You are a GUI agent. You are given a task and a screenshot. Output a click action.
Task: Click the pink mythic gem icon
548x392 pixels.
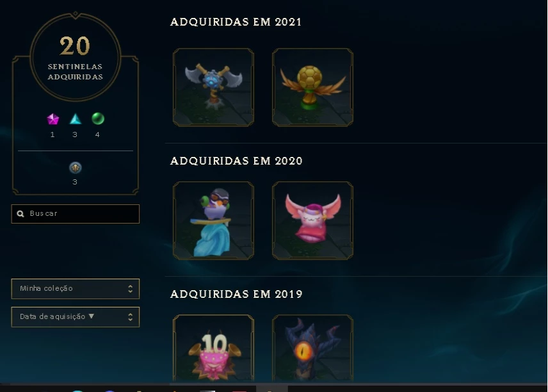[x=52, y=119]
